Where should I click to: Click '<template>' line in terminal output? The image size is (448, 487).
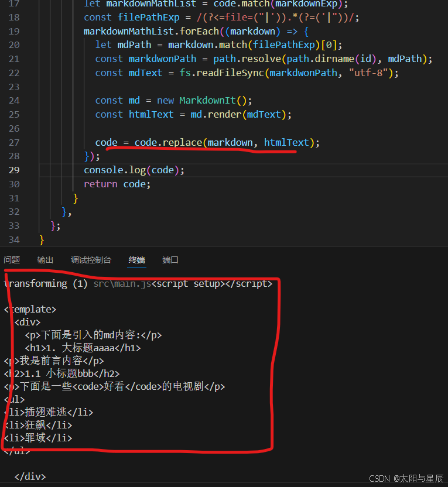pos(30,310)
